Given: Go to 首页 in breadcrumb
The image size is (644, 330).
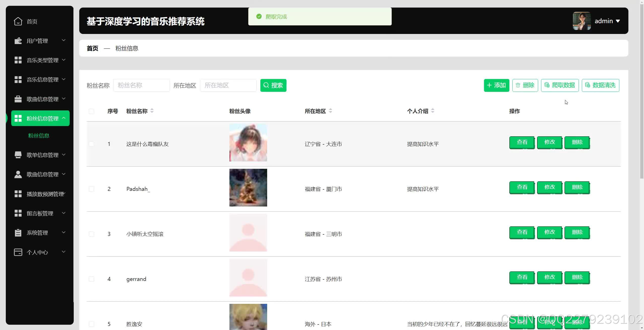Looking at the screenshot, I should (x=92, y=48).
